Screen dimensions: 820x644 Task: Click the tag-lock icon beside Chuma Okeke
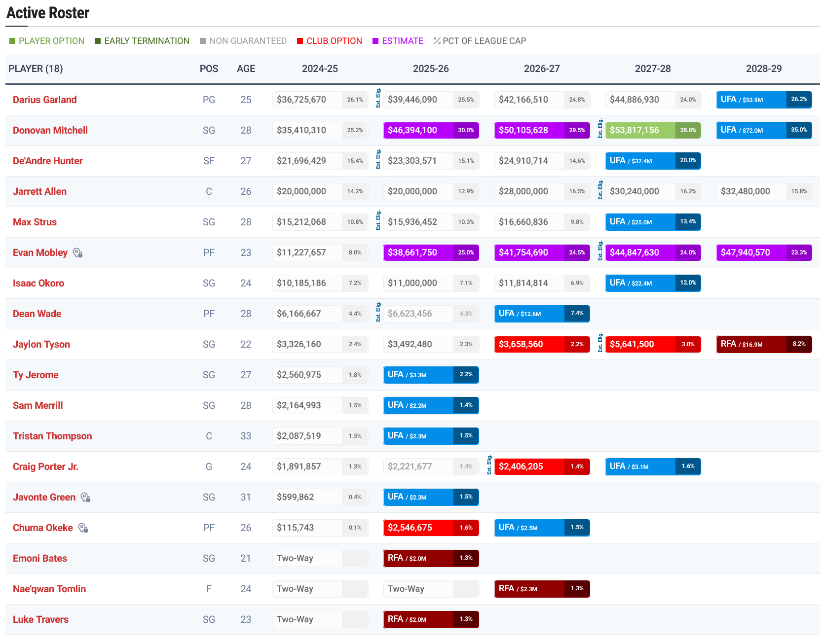coord(83,528)
